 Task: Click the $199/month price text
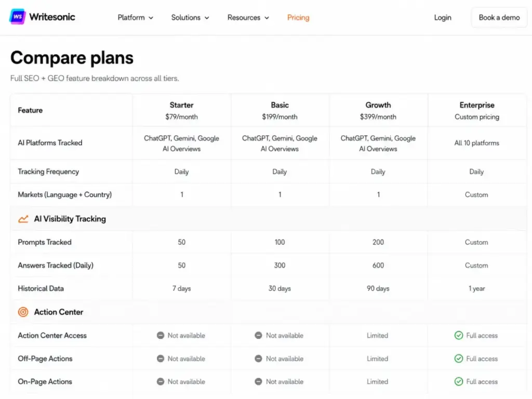click(280, 117)
